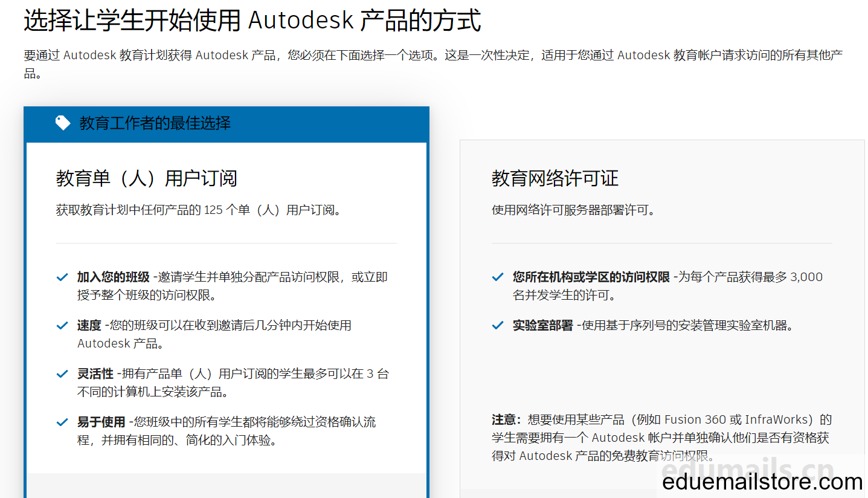868x498 pixels.
Task: Select the 教育单（人）用户订阅 card heading
Action: [147, 178]
